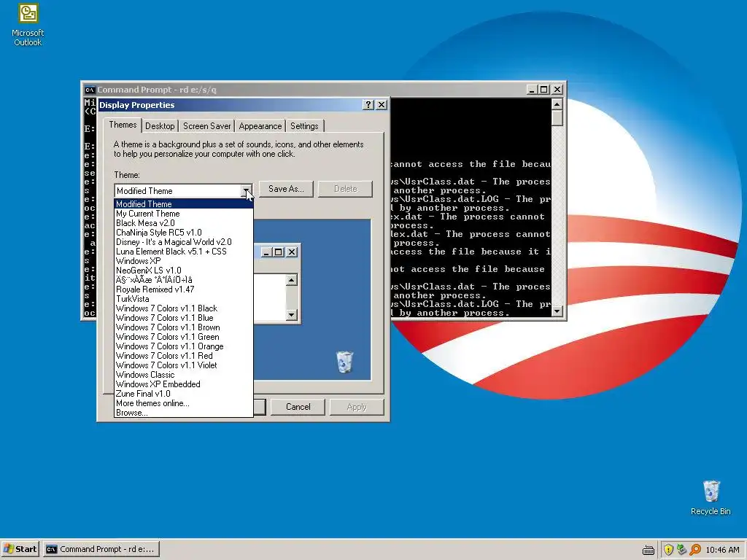Choose ChaNinja Style RC5 v1.0 theme
Viewport: 747px width, 560px height.
[183, 233]
